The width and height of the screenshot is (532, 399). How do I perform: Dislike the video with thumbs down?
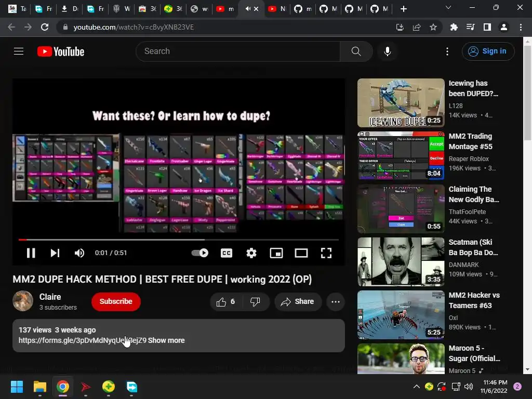click(256, 302)
